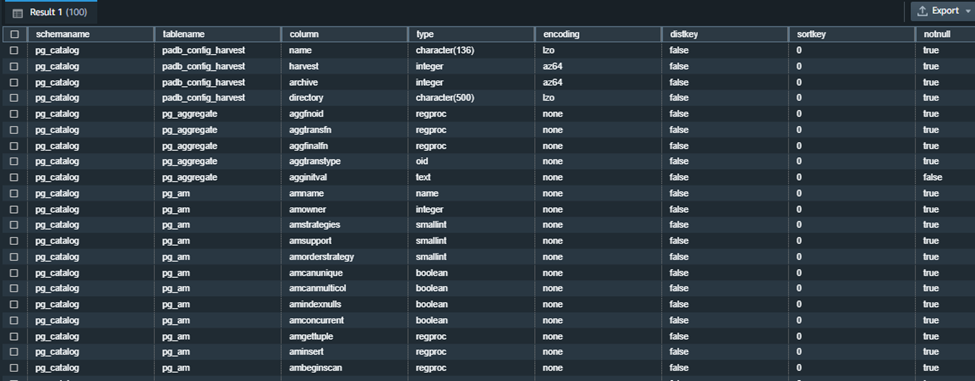Click the Export upload icon

(922, 11)
